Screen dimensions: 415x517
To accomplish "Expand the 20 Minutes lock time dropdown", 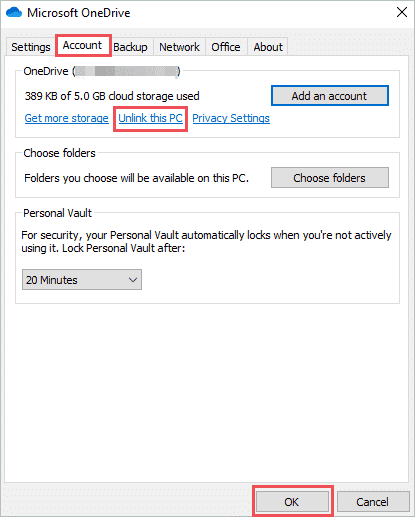I will click(x=82, y=280).
